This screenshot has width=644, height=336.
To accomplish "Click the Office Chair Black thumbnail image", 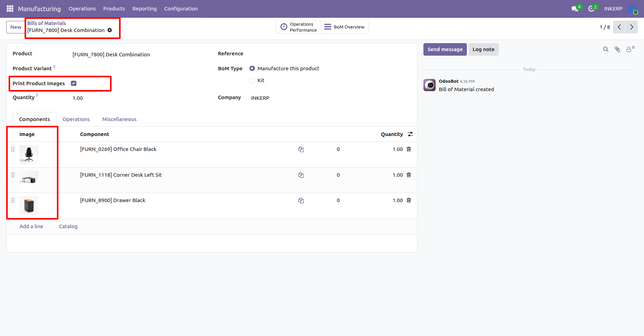I will click(29, 154).
